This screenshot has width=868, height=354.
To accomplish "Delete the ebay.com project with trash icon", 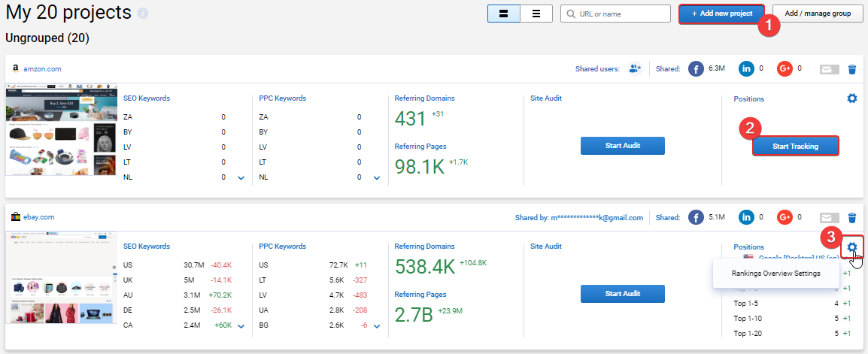I will point(852,218).
